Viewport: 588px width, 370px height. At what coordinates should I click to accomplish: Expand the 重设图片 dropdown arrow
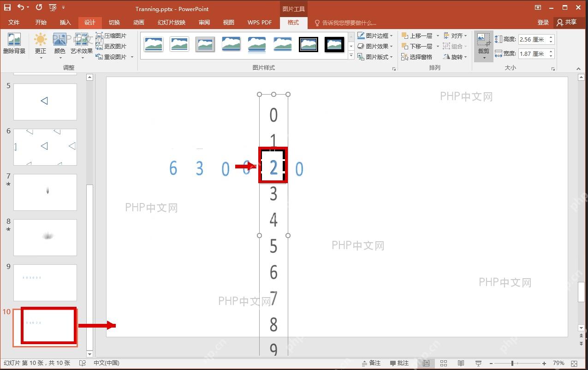pos(132,57)
